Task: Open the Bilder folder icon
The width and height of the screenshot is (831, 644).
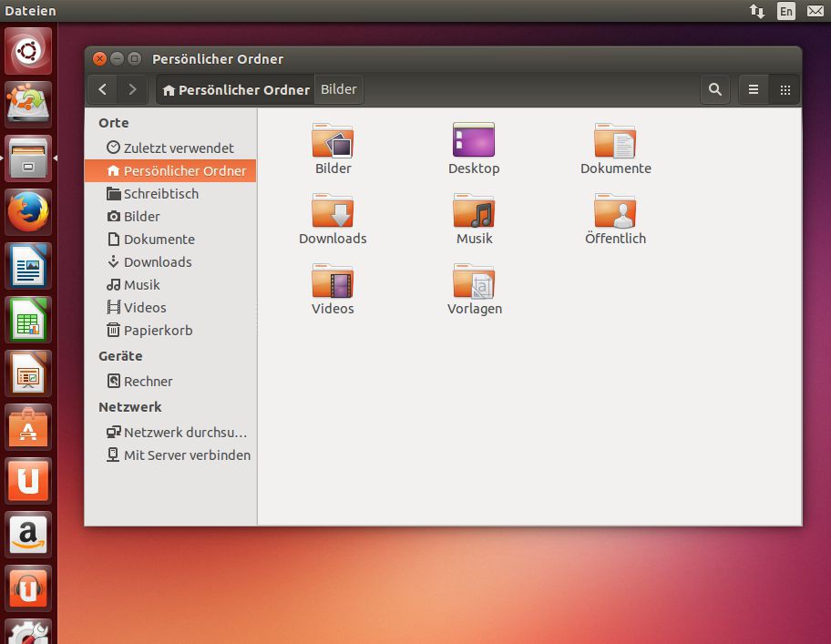Action: [333, 141]
